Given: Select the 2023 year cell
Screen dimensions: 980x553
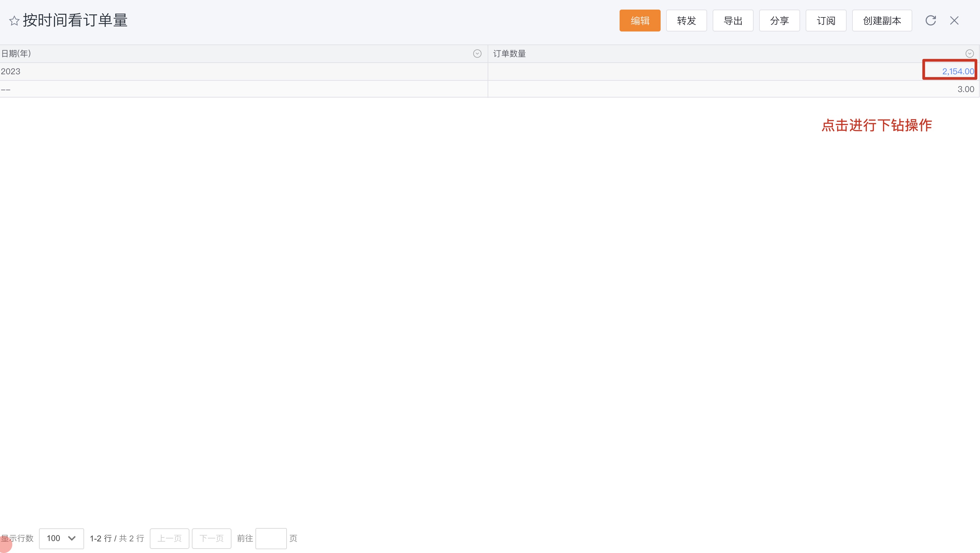Looking at the screenshot, I should (244, 72).
